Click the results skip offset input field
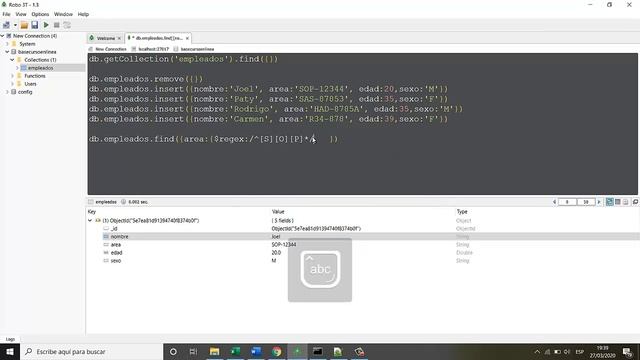 [x=567, y=202]
